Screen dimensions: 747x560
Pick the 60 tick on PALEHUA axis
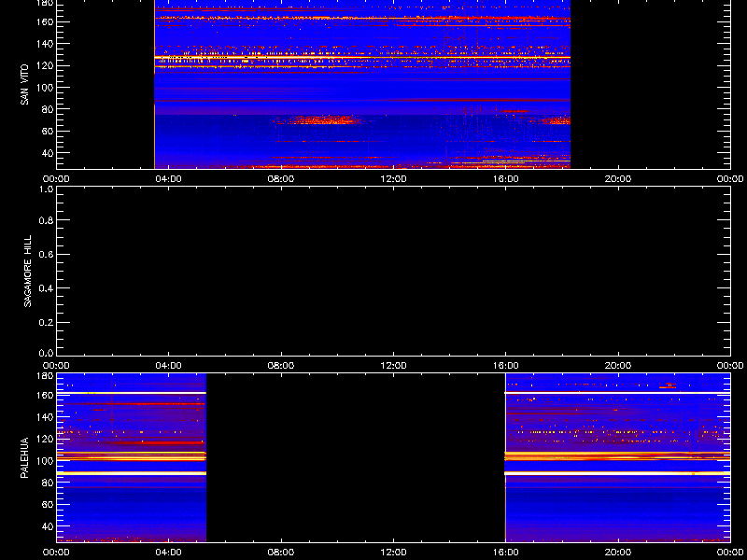49,504
